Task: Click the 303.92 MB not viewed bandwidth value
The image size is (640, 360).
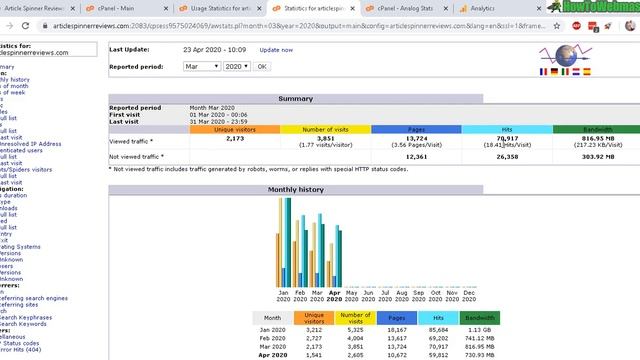Action: click(x=598, y=157)
